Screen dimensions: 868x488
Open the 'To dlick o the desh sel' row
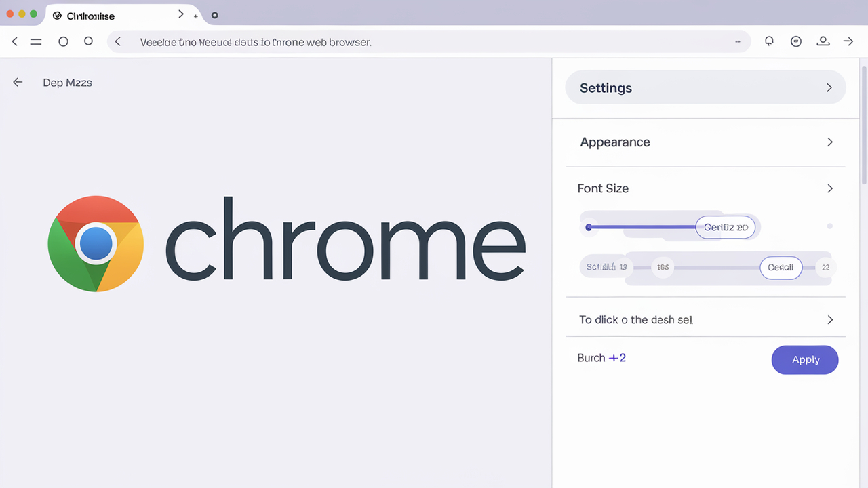705,320
